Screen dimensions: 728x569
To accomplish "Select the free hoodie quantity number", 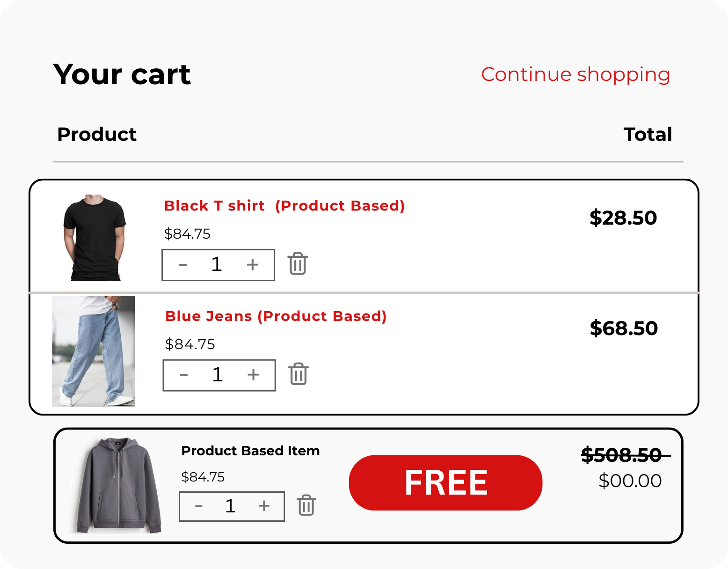I will pyautogui.click(x=230, y=506).
